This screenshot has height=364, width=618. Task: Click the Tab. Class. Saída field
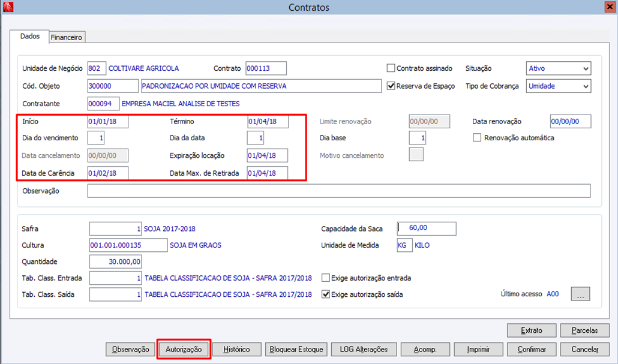[115, 294]
